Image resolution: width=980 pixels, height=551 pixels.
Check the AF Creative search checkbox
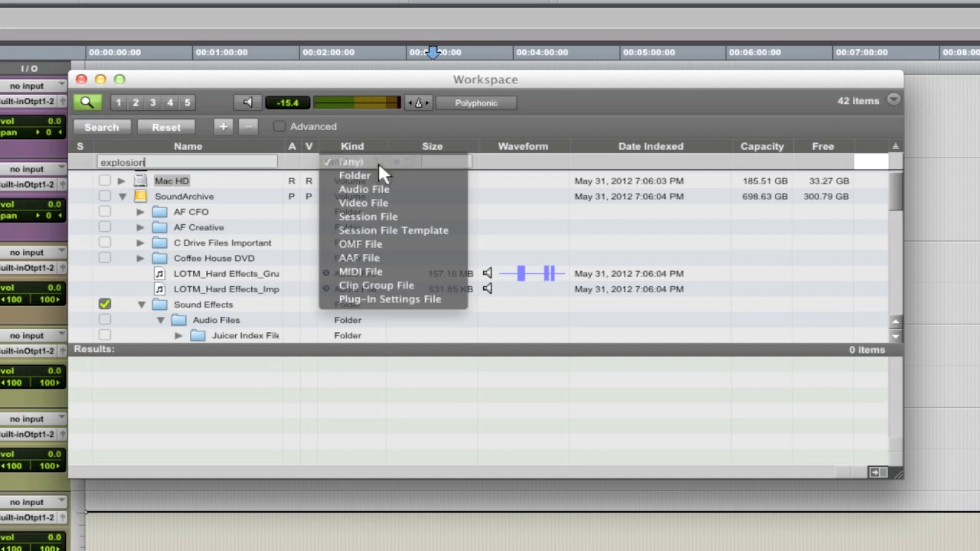(105, 227)
